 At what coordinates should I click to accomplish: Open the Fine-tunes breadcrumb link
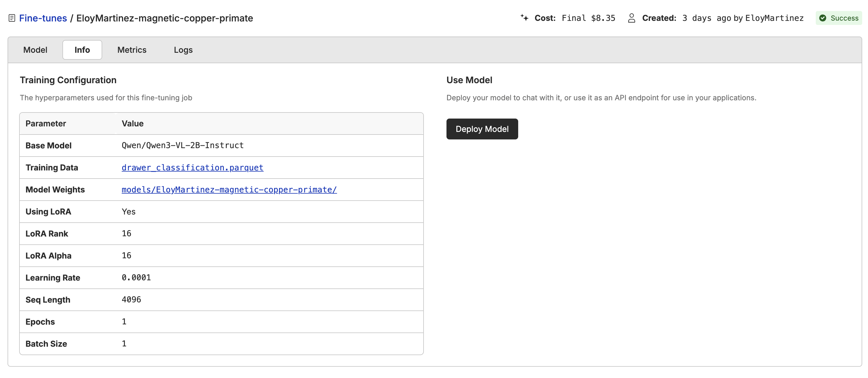point(43,18)
